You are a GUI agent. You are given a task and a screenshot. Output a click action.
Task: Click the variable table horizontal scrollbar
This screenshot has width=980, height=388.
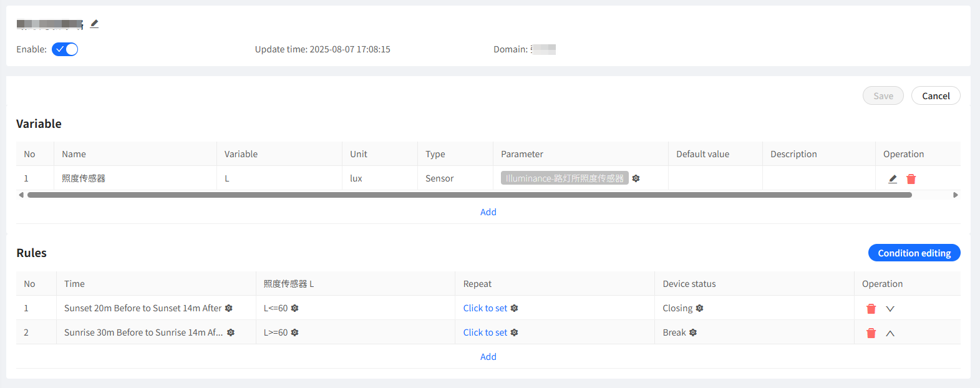coord(469,195)
